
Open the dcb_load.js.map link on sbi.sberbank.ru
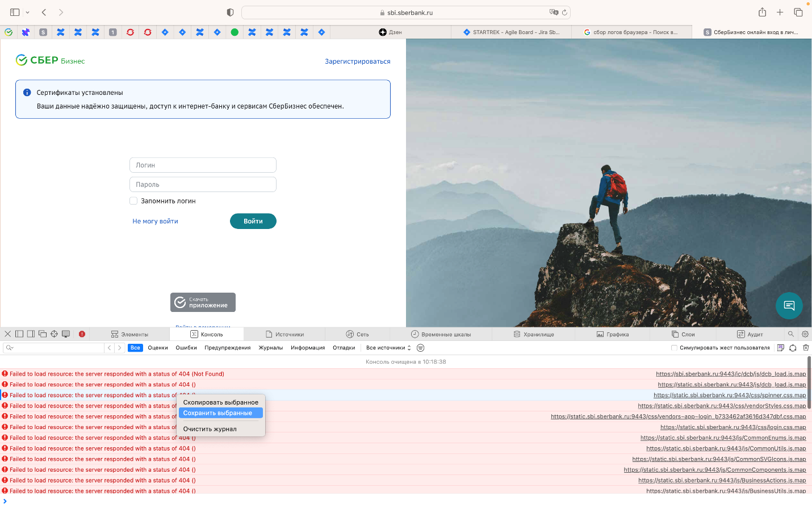pyautogui.click(x=731, y=374)
